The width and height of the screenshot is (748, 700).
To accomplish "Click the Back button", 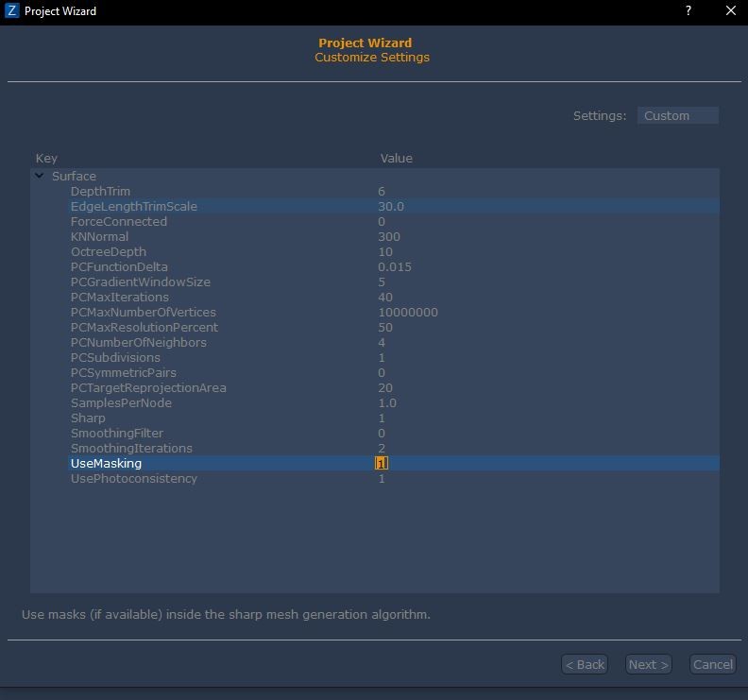I will (584, 664).
